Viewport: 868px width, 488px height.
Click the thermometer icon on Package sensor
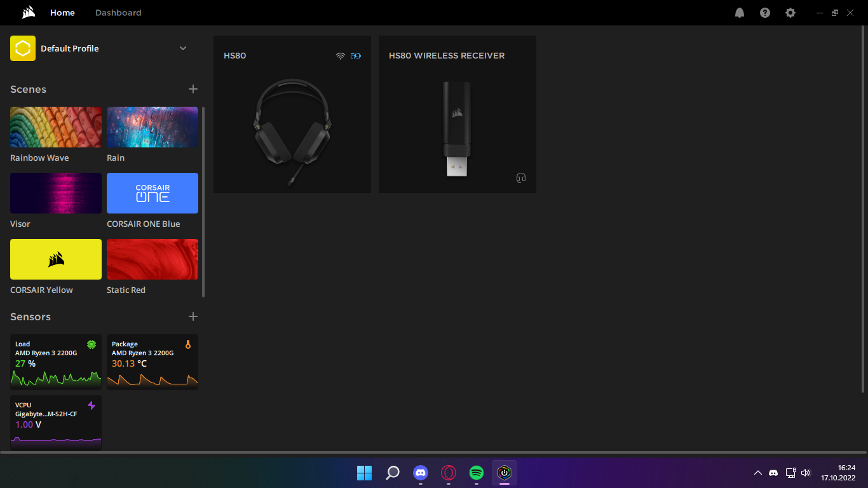point(188,344)
